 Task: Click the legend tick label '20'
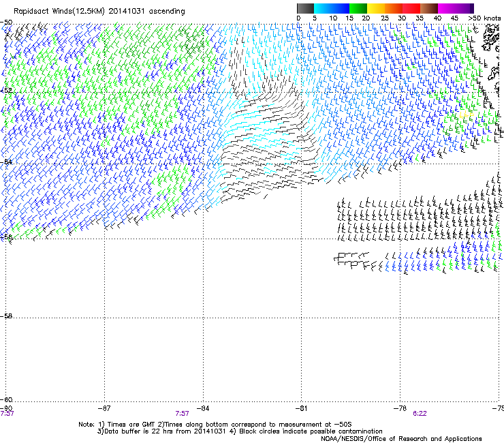tap(366, 18)
